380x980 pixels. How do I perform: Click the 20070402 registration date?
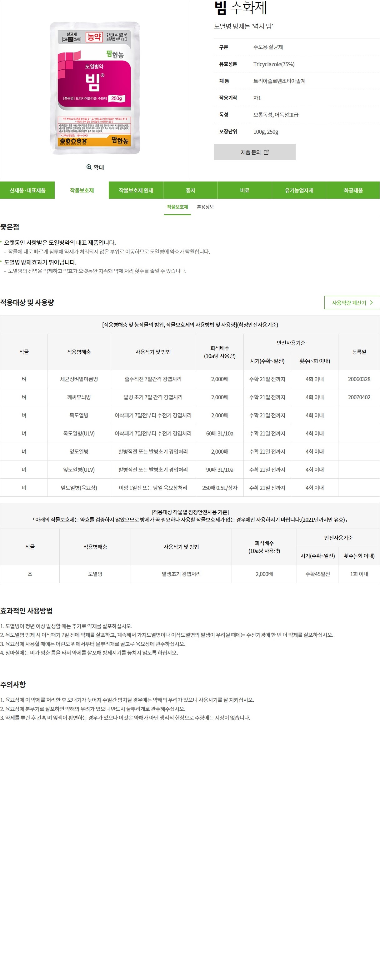(359, 397)
